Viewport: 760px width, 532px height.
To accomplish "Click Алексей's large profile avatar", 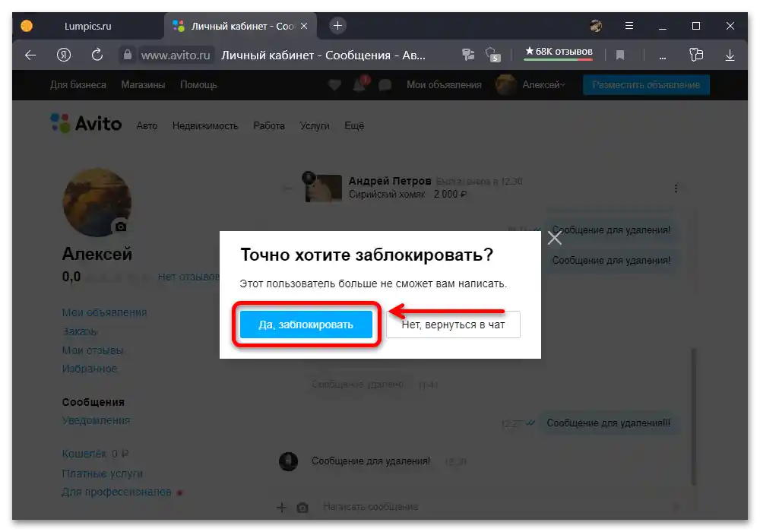I will [x=97, y=202].
